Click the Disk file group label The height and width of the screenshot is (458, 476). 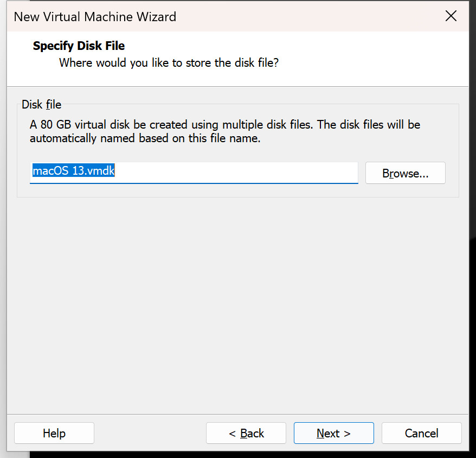[41, 105]
